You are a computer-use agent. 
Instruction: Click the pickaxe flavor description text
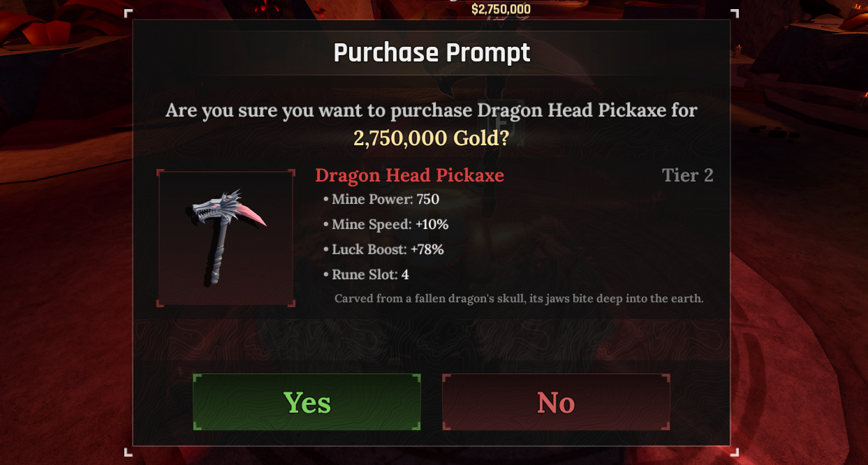point(519,299)
